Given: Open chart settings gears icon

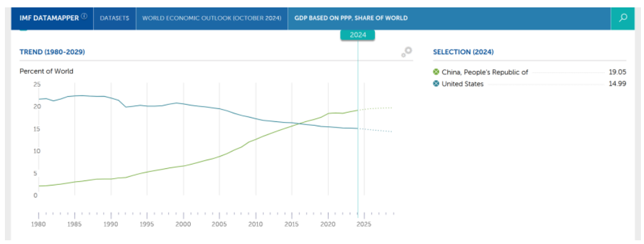Looking at the screenshot, I should [x=407, y=52].
